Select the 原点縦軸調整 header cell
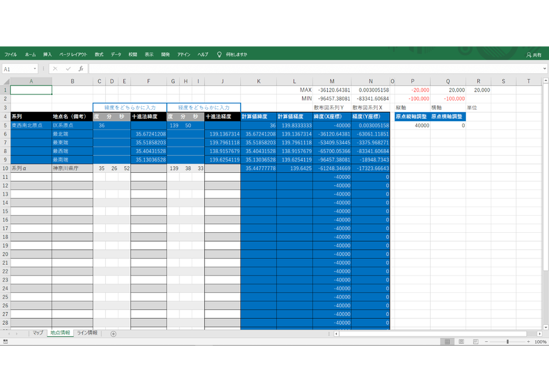Screen dimensions: 549x392 click(x=412, y=116)
